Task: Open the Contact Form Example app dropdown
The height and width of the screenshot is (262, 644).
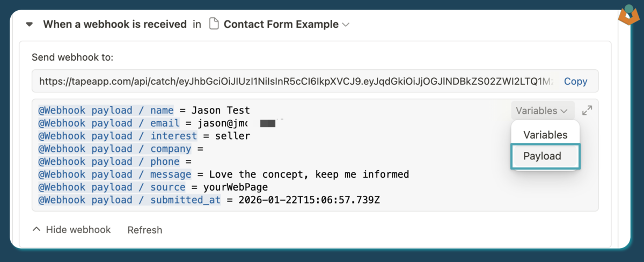Action: (x=346, y=25)
